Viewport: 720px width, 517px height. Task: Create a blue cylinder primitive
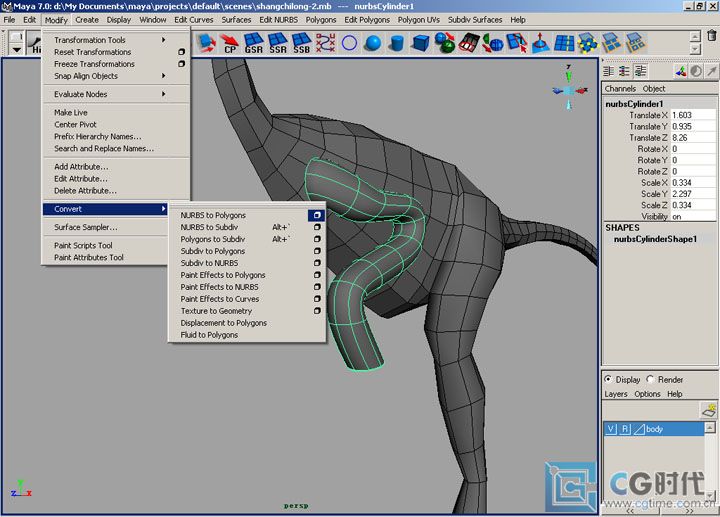pyautogui.click(x=397, y=44)
